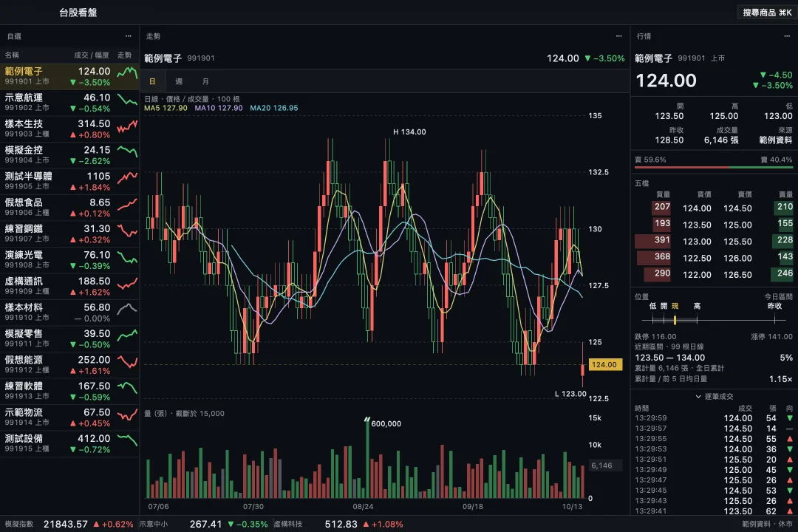Click the 台股看盤 app title
The image size is (798, 532).
tap(78, 13)
